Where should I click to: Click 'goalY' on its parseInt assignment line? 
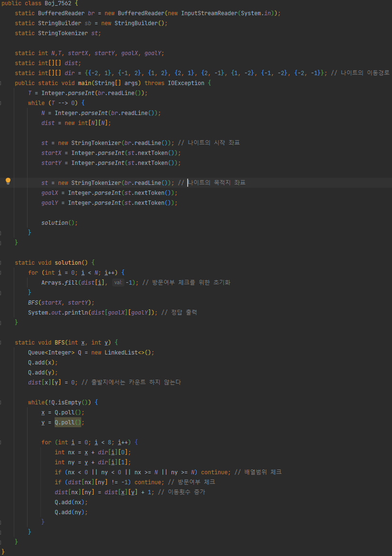pyautogui.click(x=49, y=203)
